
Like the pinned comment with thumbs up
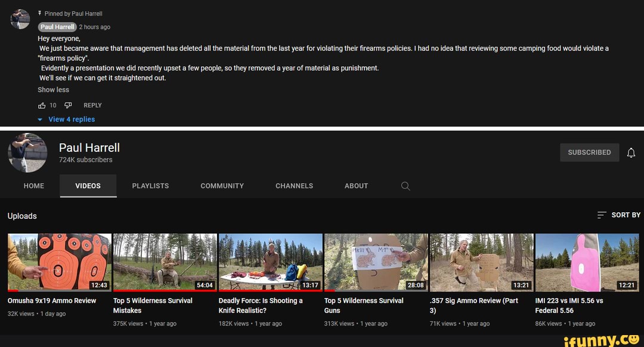(x=42, y=106)
